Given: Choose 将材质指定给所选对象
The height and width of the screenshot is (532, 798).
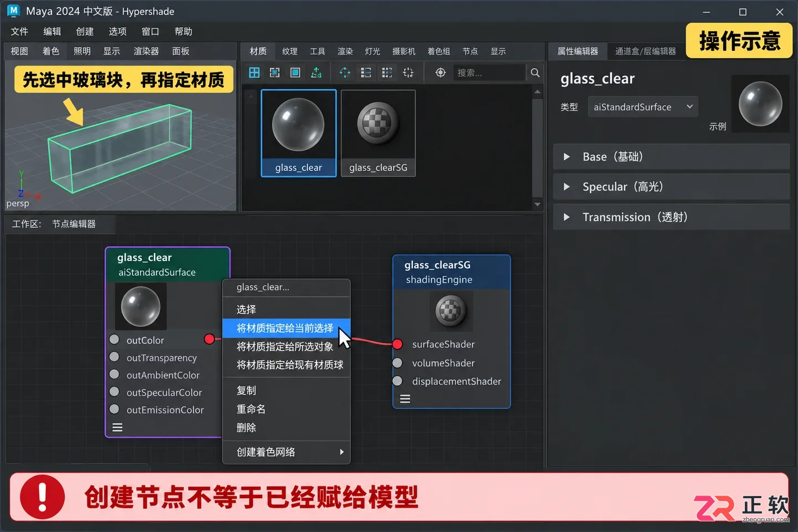Looking at the screenshot, I should [x=286, y=347].
